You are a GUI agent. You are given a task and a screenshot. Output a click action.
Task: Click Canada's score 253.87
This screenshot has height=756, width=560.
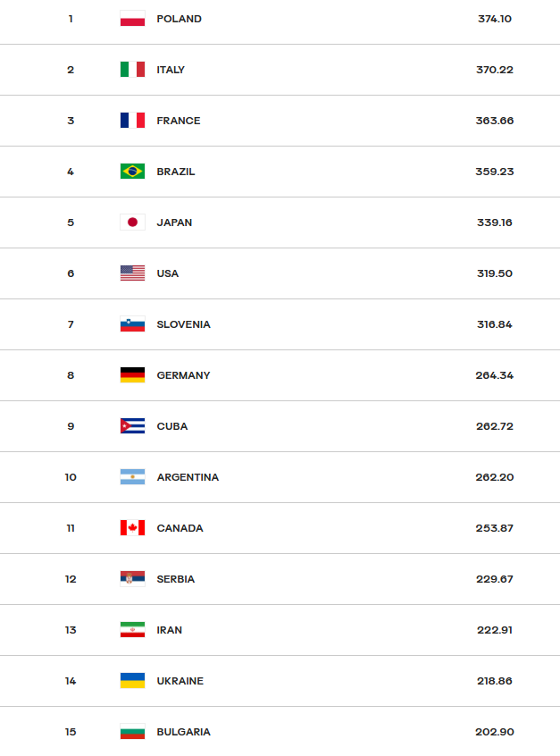(x=495, y=528)
